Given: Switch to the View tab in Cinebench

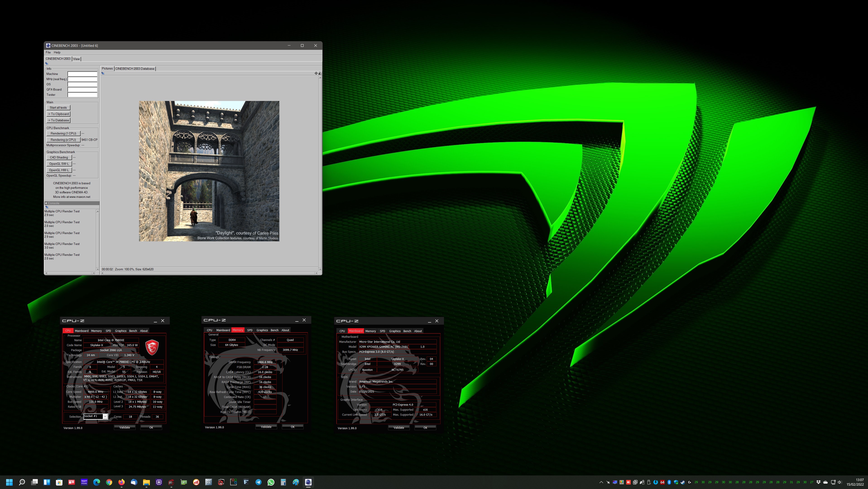Looking at the screenshot, I should pos(77,59).
